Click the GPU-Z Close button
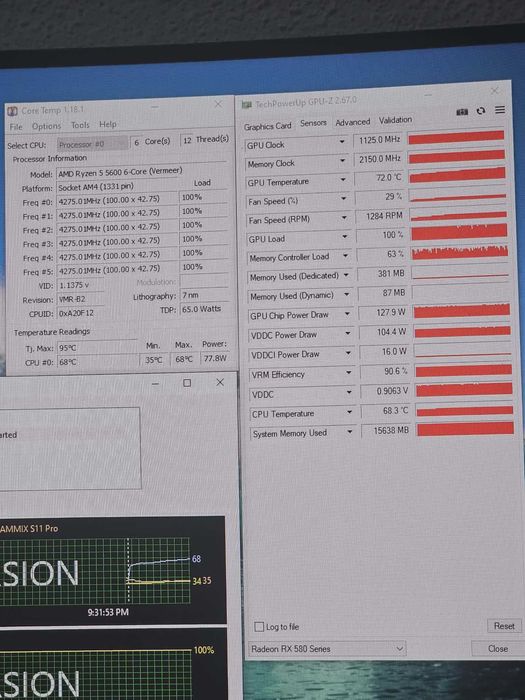The height and width of the screenshot is (700, 525). [x=498, y=648]
